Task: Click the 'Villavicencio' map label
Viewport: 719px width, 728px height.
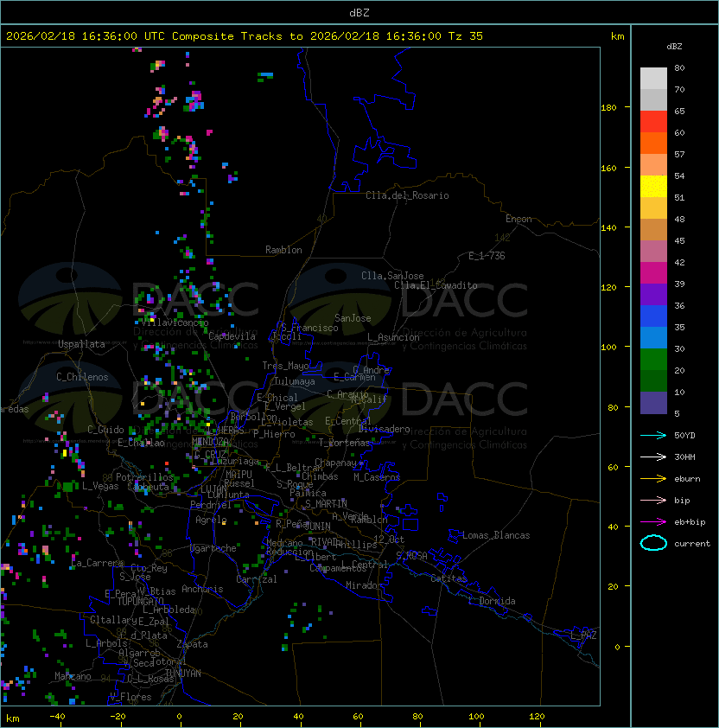Action: click(175, 322)
